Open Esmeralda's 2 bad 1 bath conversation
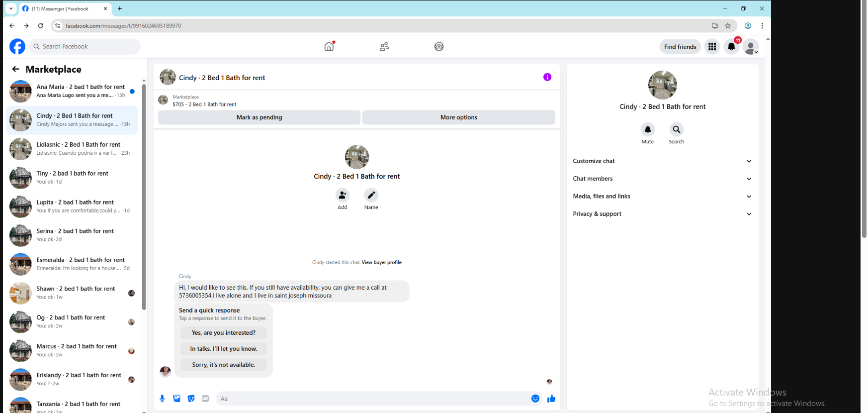 pos(73,265)
